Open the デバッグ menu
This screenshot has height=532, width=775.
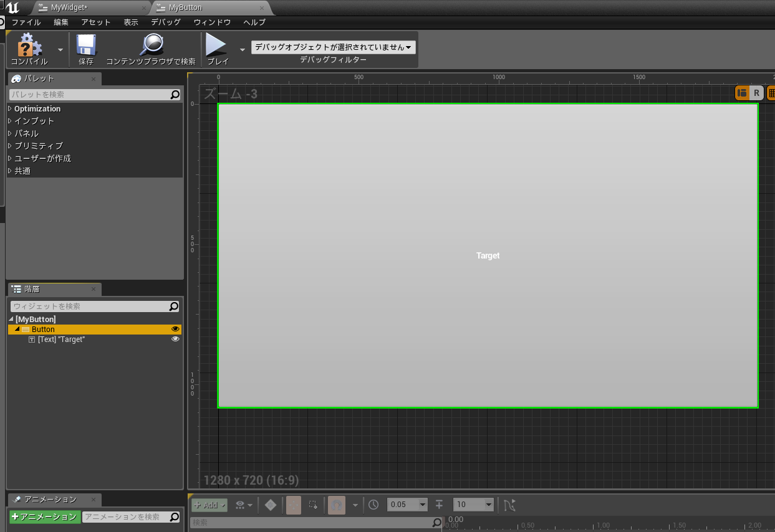coord(166,22)
